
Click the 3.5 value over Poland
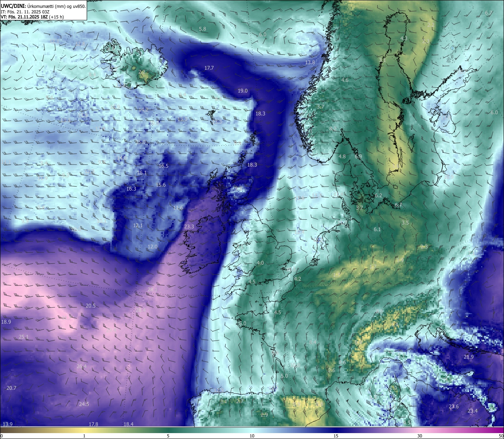tap(405, 223)
